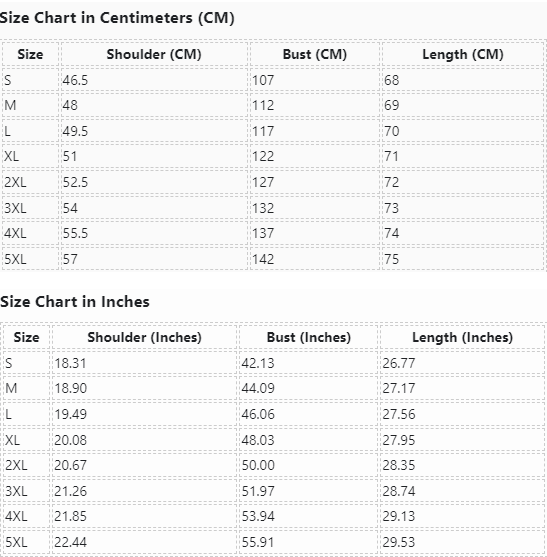
Task: Click the Length (Inches) column header
Action: click(x=462, y=337)
